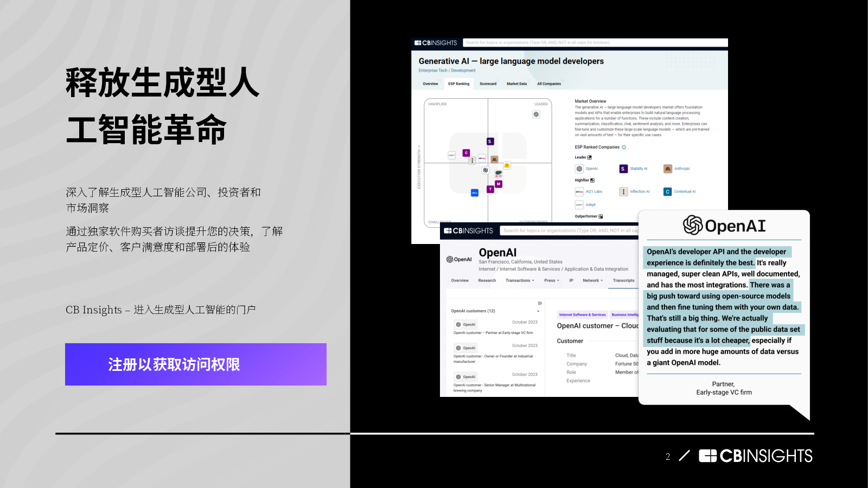Click the top search field for topics or organizations
This screenshot has height=488, width=868.
tap(595, 42)
